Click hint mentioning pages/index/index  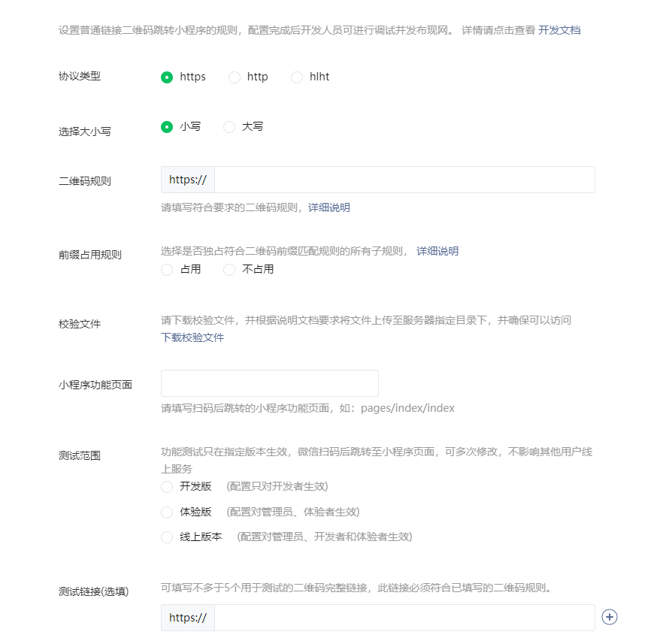click(307, 408)
